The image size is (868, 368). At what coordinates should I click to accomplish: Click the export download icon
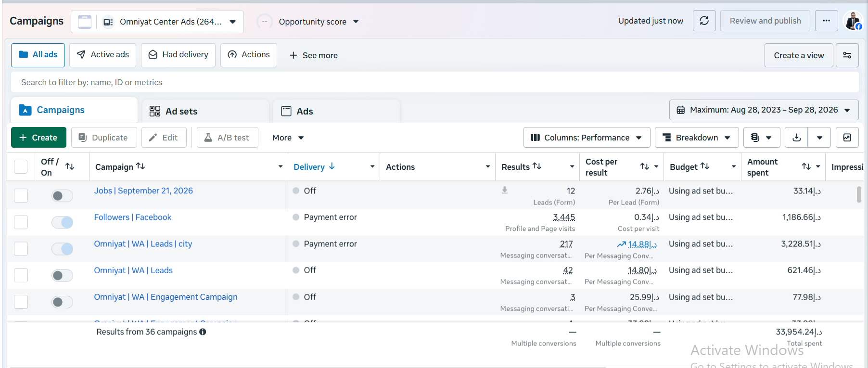pyautogui.click(x=796, y=138)
